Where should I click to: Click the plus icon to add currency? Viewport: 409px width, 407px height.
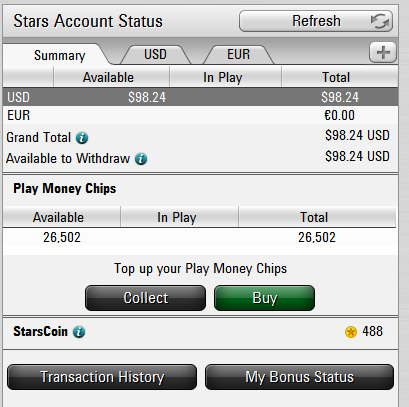[x=383, y=52]
